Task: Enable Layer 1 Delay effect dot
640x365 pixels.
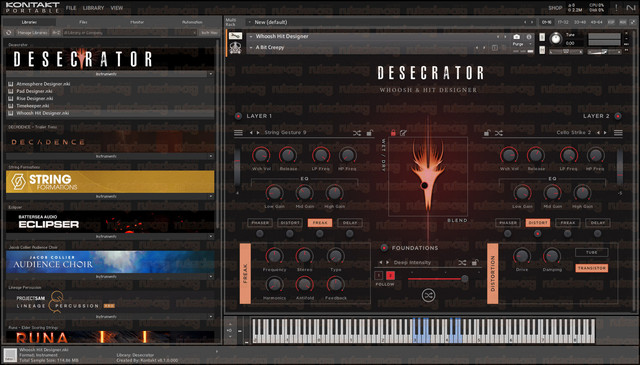Action: pos(349,234)
